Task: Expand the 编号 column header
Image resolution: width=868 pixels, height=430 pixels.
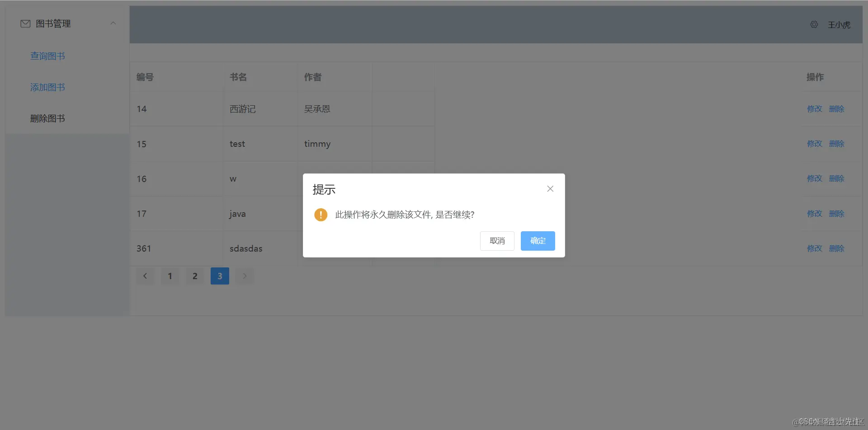Action: (x=145, y=77)
